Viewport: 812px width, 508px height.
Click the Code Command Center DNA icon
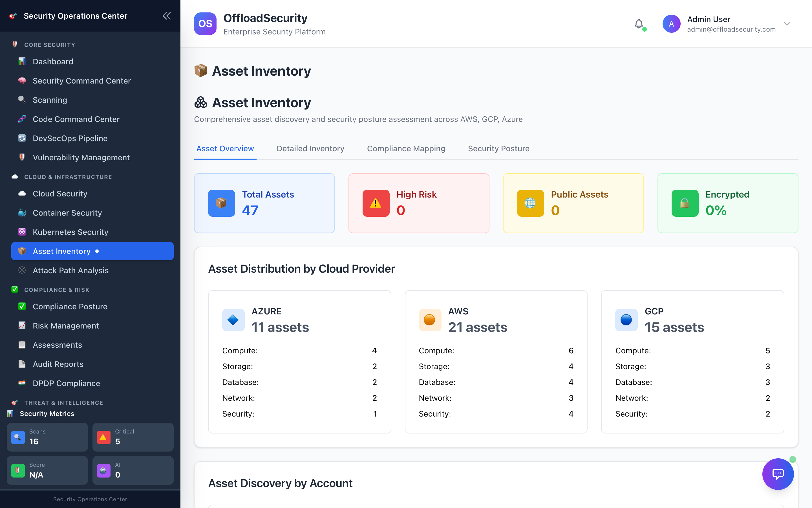(22, 119)
